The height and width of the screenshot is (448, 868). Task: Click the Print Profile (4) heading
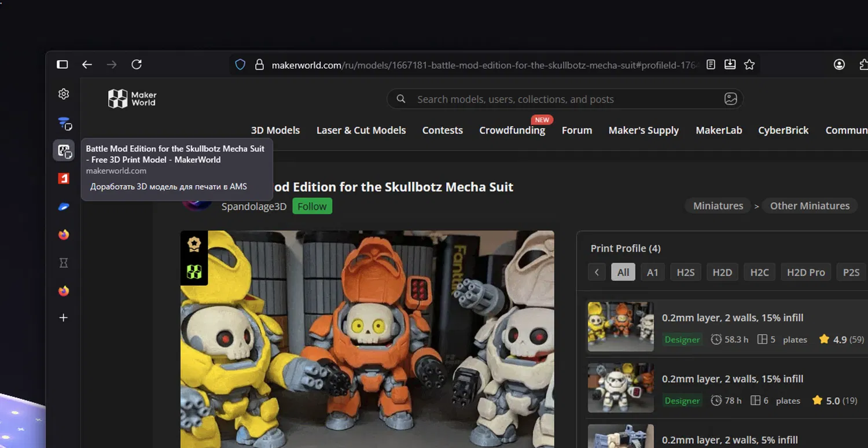626,248
